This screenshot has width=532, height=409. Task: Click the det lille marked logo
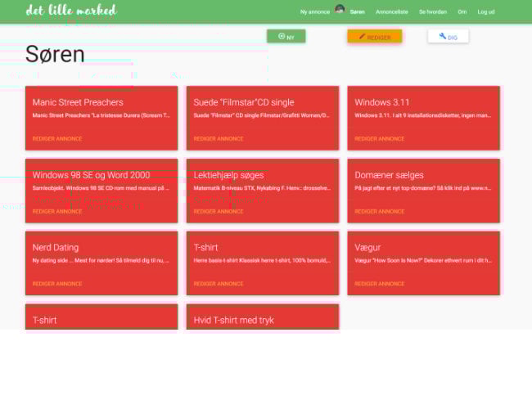71,11
